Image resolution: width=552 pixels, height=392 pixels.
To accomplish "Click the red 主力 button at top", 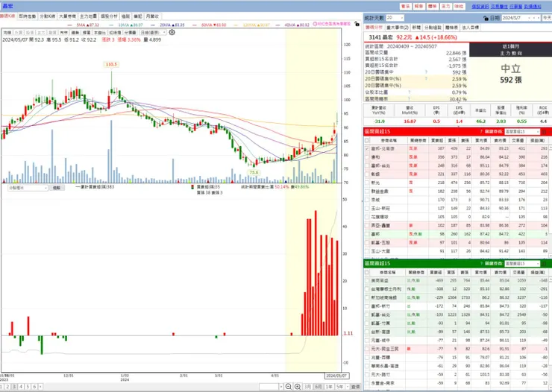I will pos(445,6).
